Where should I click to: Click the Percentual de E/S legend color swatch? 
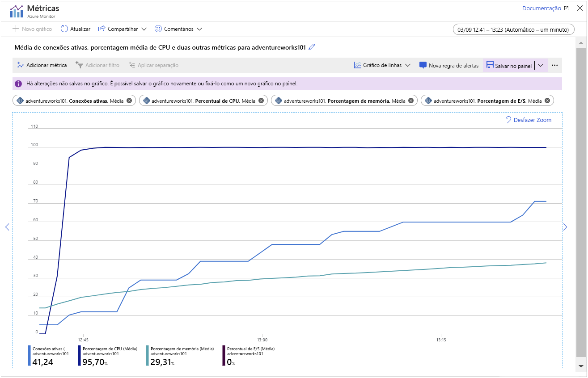(x=224, y=356)
